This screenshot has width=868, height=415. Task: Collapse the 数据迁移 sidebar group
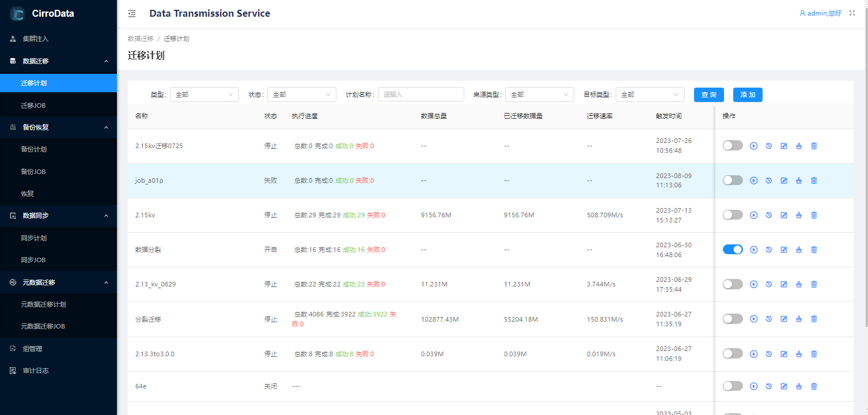[x=58, y=61]
